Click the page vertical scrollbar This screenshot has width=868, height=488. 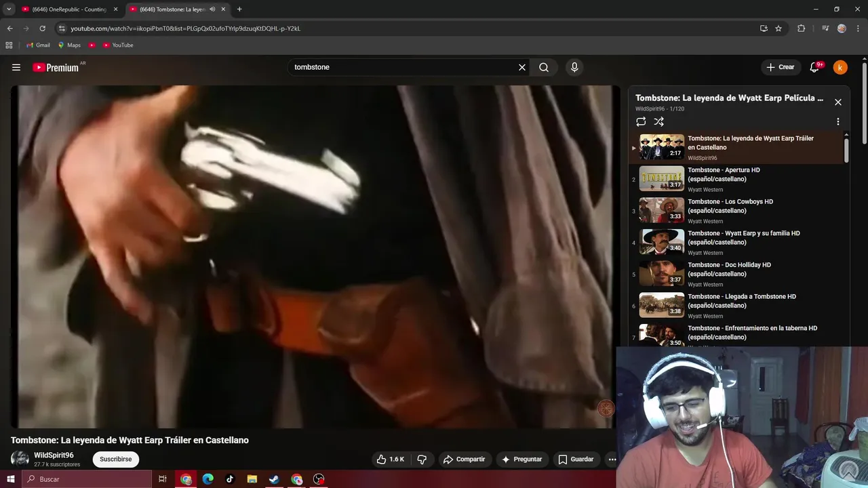pos(865,102)
